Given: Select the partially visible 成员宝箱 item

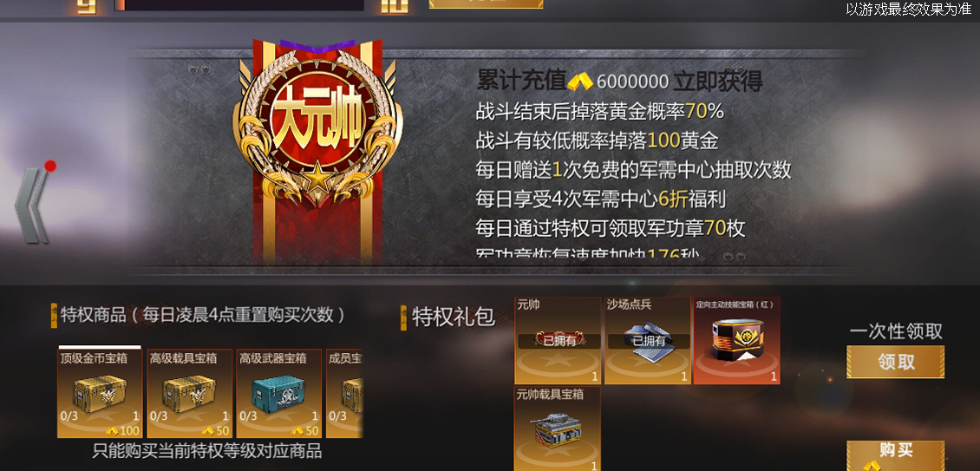Looking at the screenshot, I should point(344,394).
